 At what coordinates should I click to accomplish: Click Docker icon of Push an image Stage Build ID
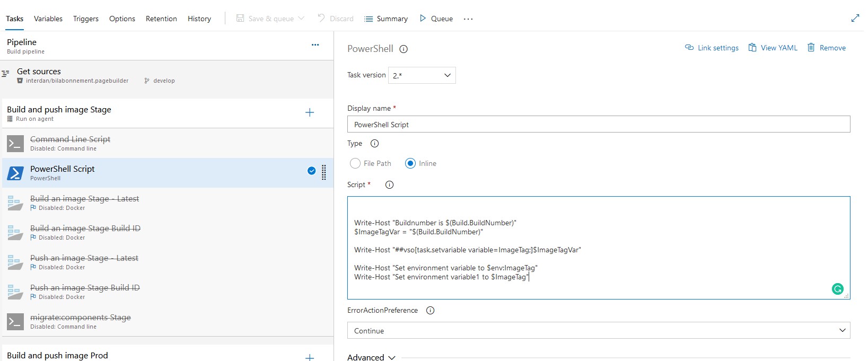coord(15,292)
